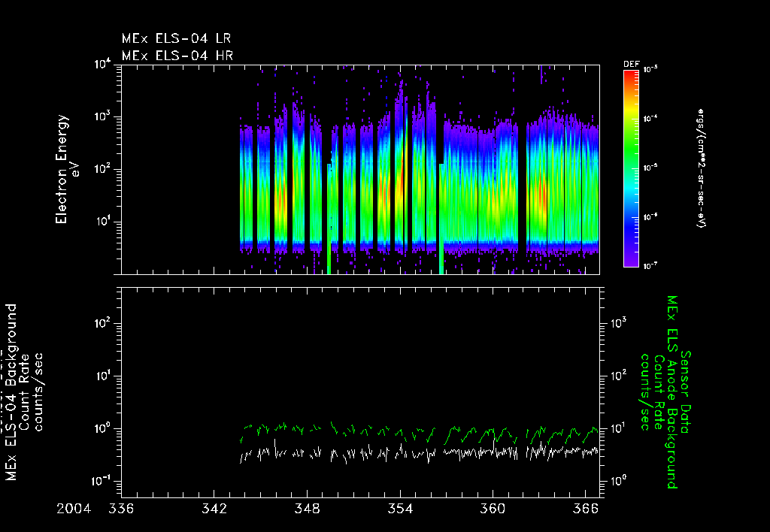Viewport: 770px width, 532px height.
Task: Click the 'DEF' label above color bar
Action: 631,65
